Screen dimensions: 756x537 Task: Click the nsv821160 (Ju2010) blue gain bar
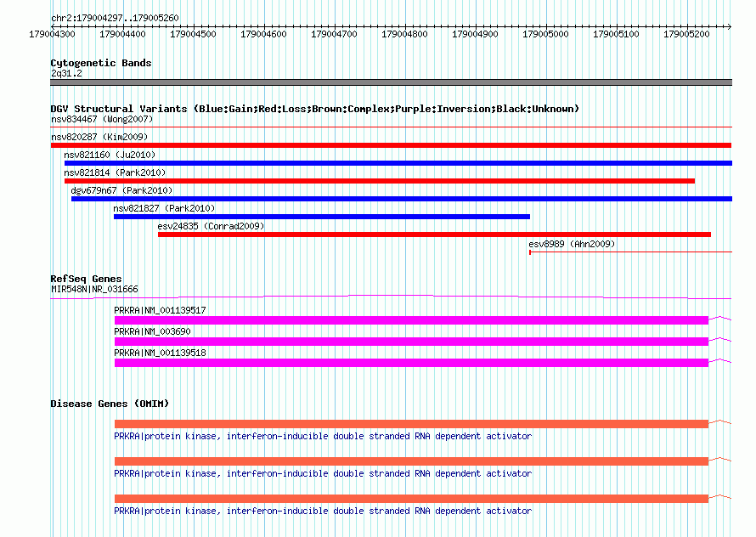(x=398, y=163)
